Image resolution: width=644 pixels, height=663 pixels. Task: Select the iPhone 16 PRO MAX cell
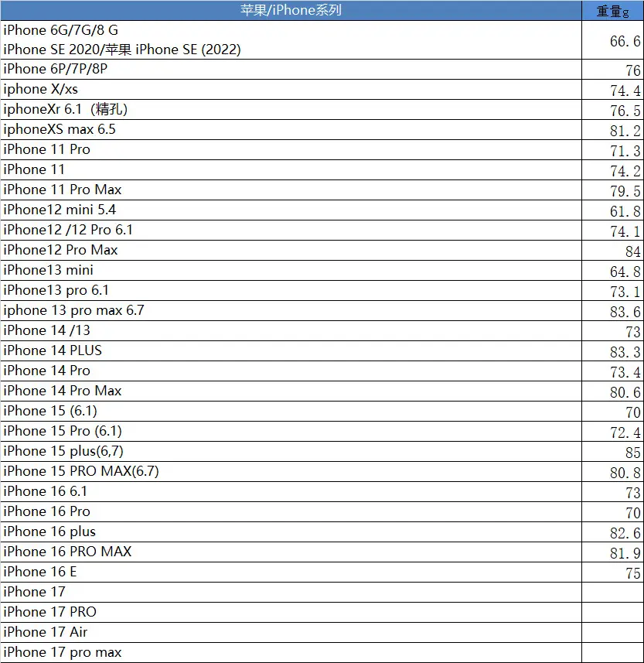pyautogui.click(x=291, y=552)
